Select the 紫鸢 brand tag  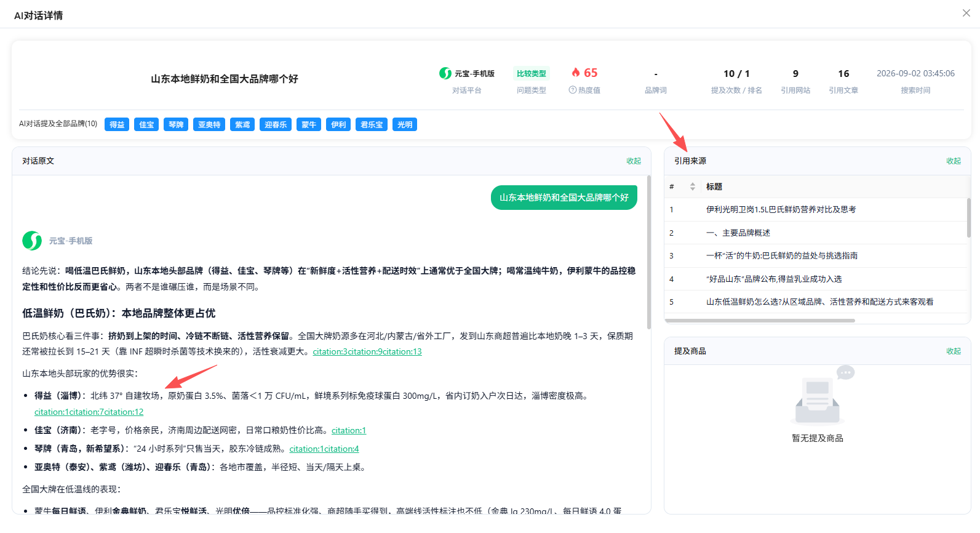242,124
